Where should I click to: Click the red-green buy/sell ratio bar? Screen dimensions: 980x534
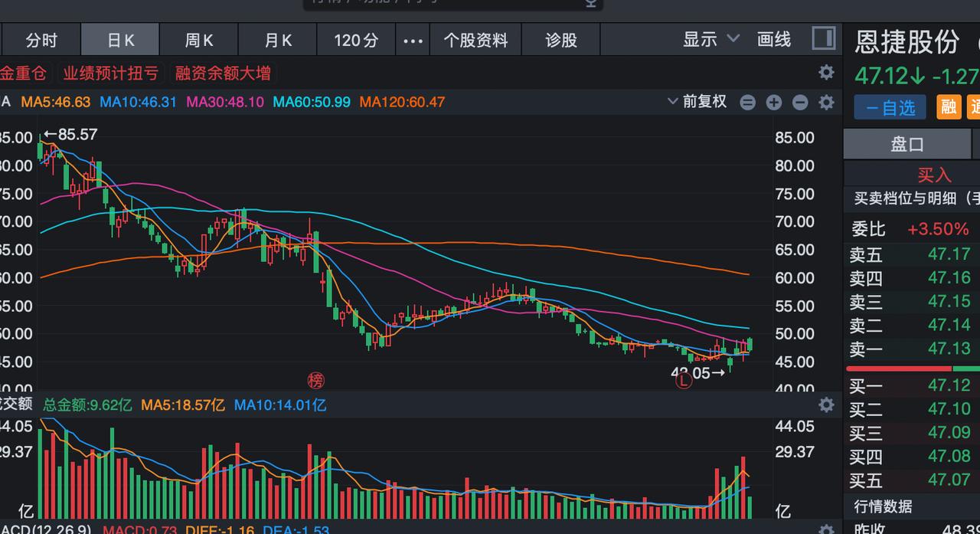[x=913, y=369]
